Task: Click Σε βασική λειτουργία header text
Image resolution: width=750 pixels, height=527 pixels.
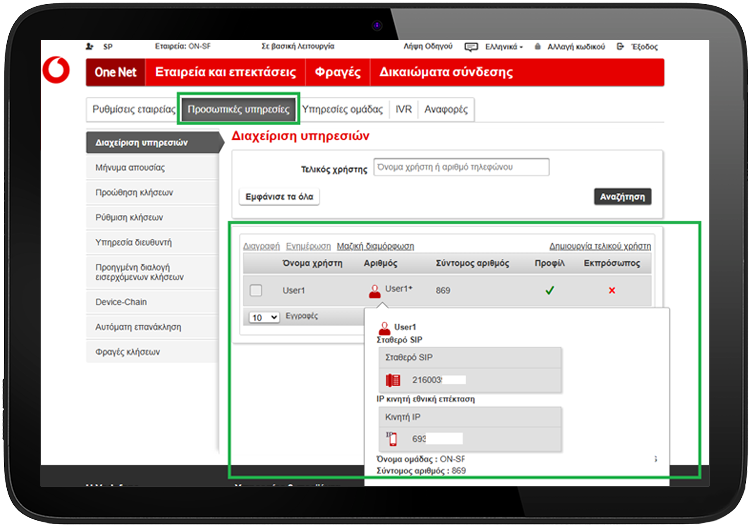Action: [298, 46]
